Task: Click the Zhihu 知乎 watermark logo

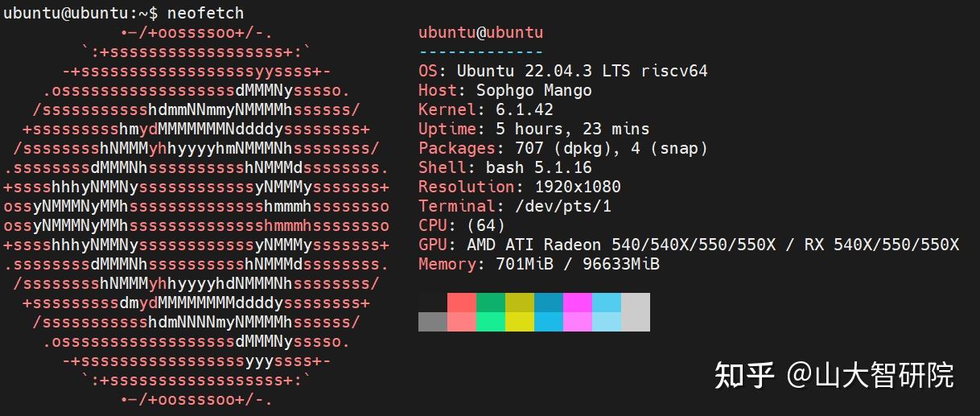Action: (744, 375)
